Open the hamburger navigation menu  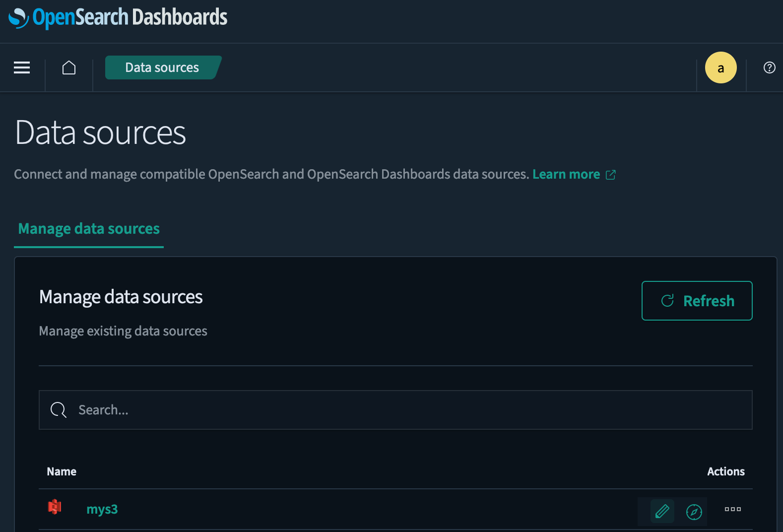click(22, 67)
